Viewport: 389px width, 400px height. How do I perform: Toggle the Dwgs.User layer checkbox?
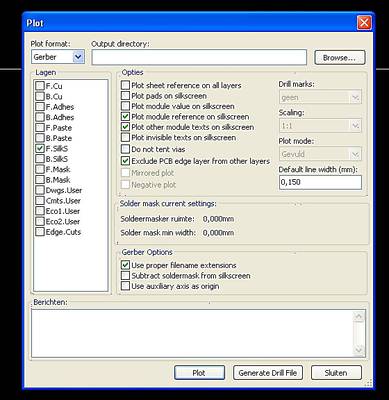[x=40, y=190]
